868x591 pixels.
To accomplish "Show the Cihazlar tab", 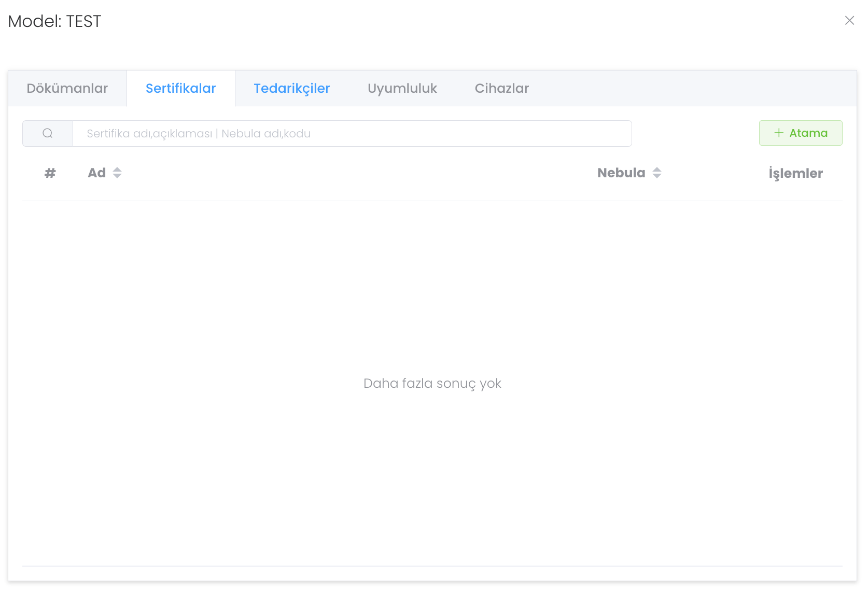I will pyautogui.click(x=501, y=89).
